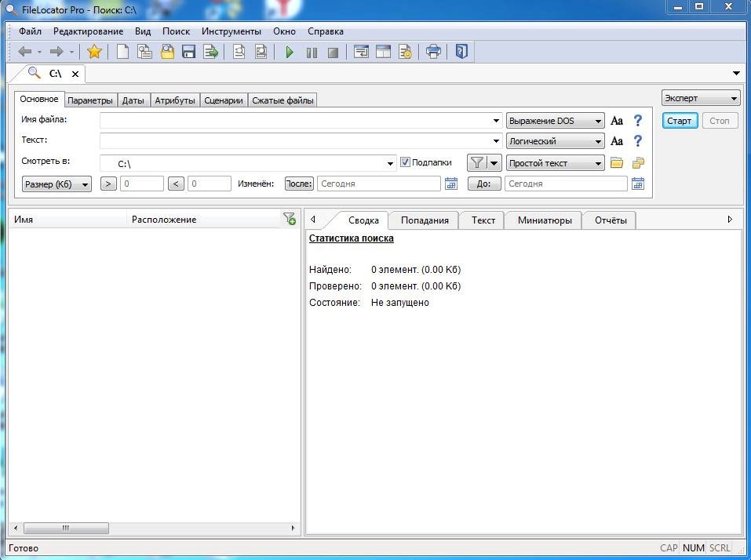Open the document with gear settings icon
This screenshot has height=560, width=751.
pyautogui.click(x=405, y=52)
